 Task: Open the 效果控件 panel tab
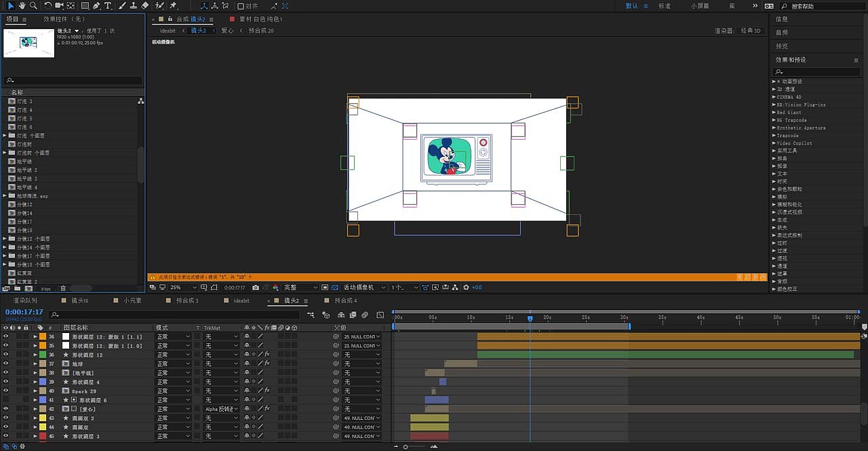click(x=63, y=19)
